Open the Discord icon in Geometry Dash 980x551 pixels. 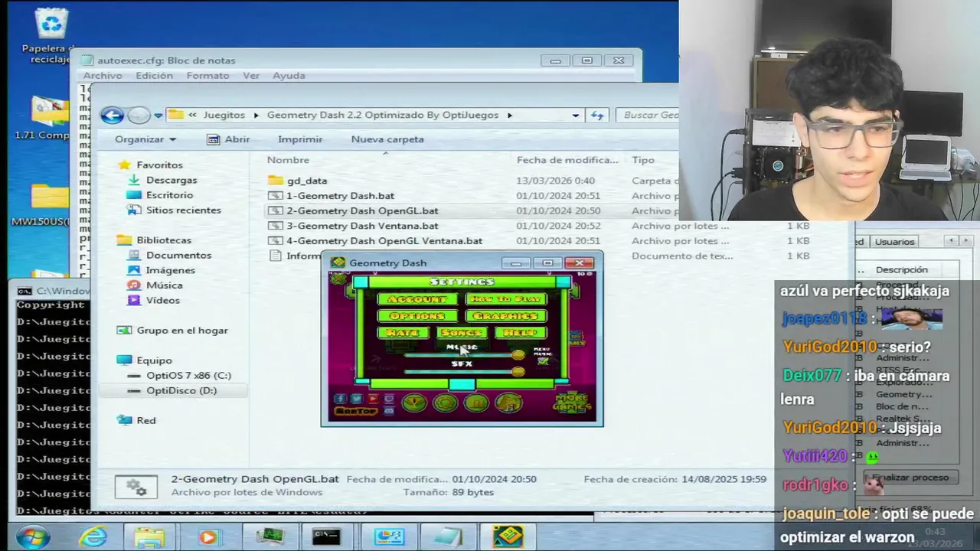[389, 411]
